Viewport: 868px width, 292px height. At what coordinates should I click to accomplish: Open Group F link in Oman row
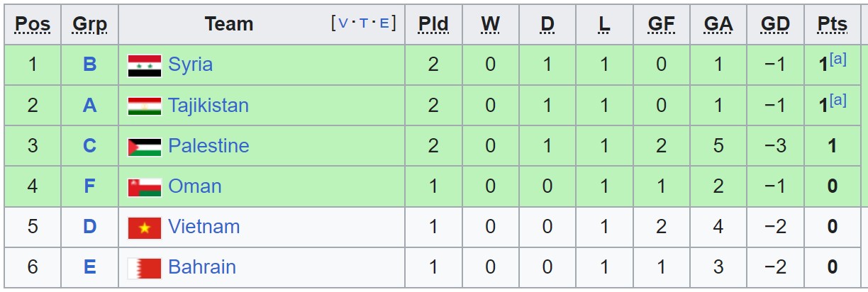[x=90, y=186]
